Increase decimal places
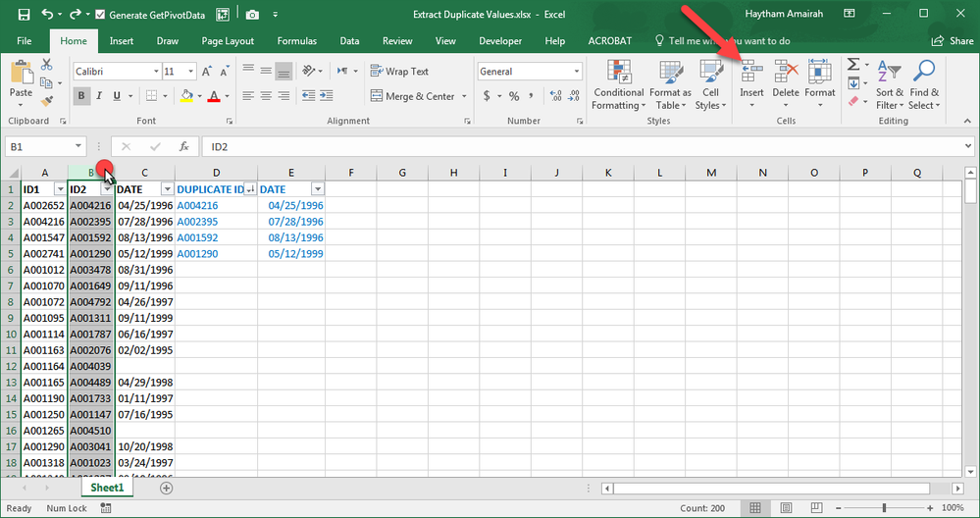Viewport: 980px width, 518px height. pyautogui.click(x=555, y=96)
